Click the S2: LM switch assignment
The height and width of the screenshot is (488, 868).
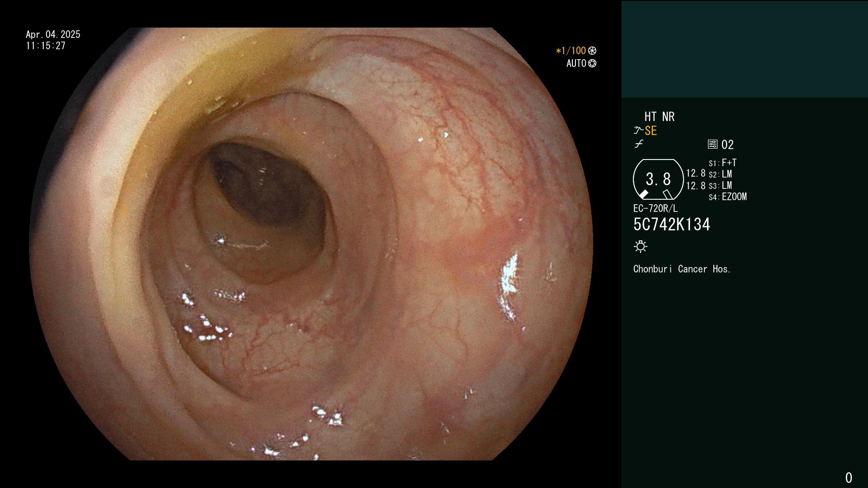click(x=720, y=174)
